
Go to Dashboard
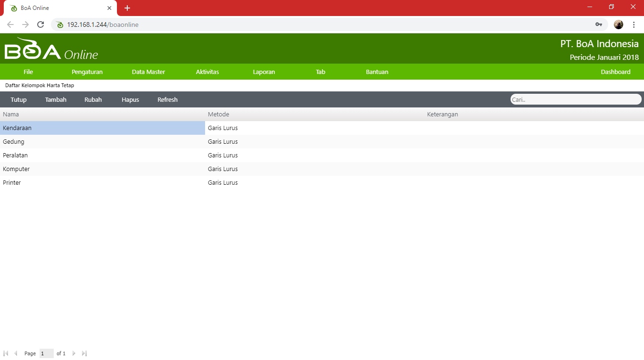615,72
